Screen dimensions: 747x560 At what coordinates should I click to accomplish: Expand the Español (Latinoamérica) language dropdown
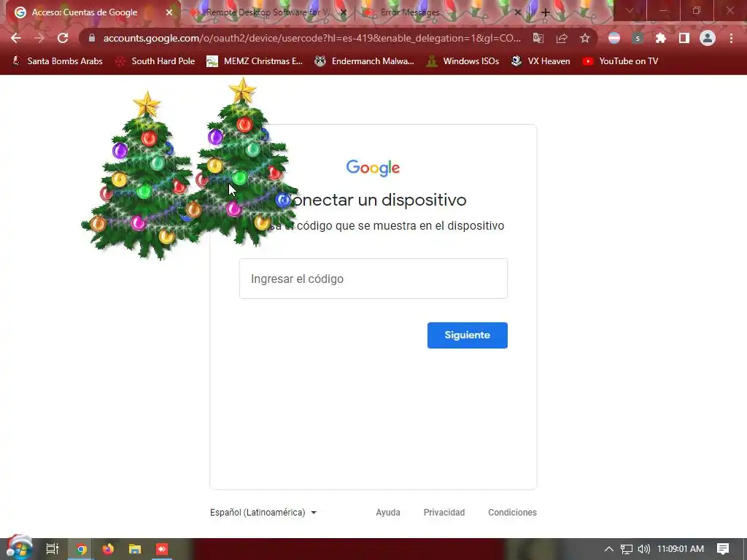pos(263,513)
